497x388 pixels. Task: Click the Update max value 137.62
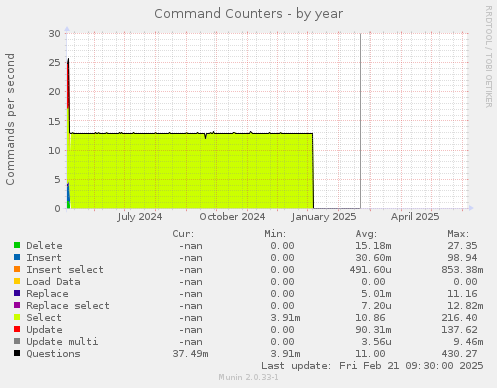[459, 330]
